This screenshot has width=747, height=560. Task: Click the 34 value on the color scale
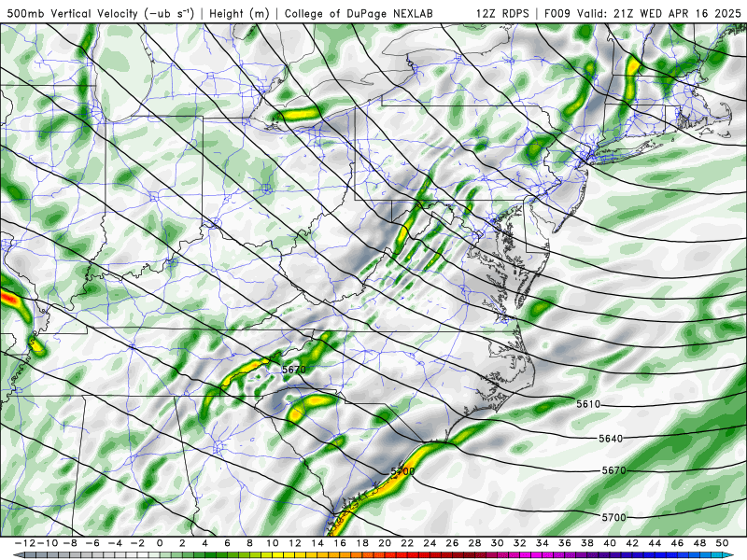point(543,543)
